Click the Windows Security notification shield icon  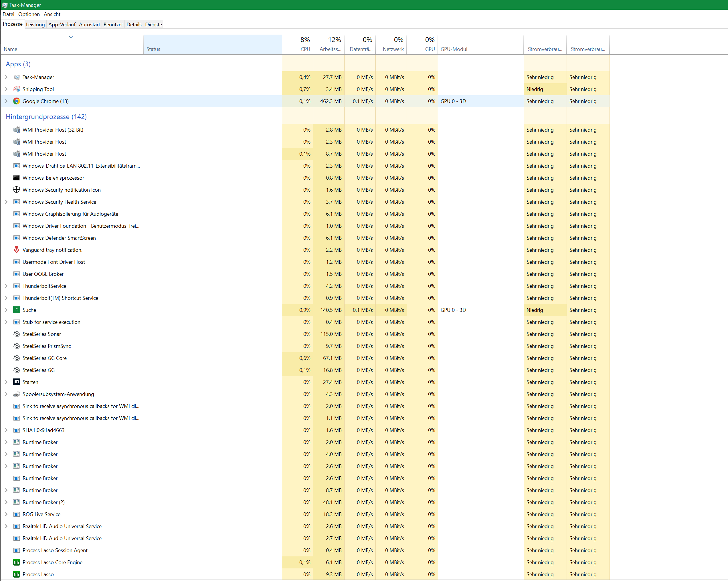[16, 190]
